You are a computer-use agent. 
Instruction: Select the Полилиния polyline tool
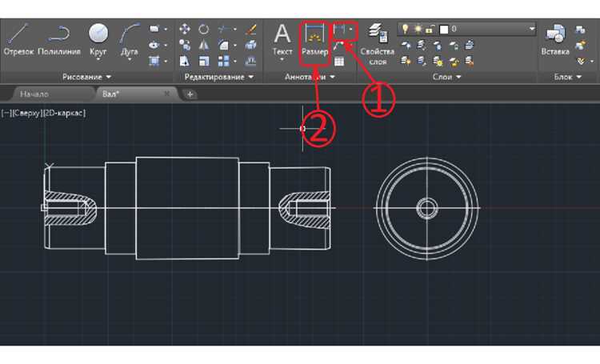coord(59,39)
